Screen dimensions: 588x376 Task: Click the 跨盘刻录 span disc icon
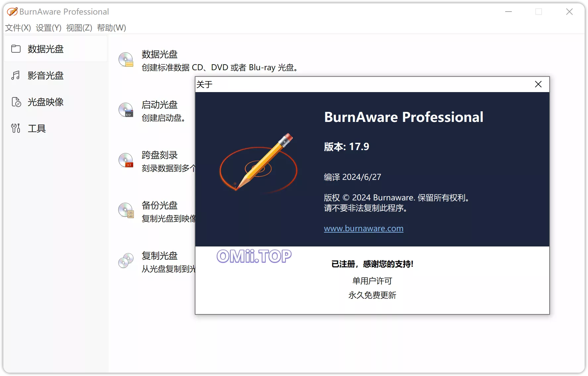(126, 160)
